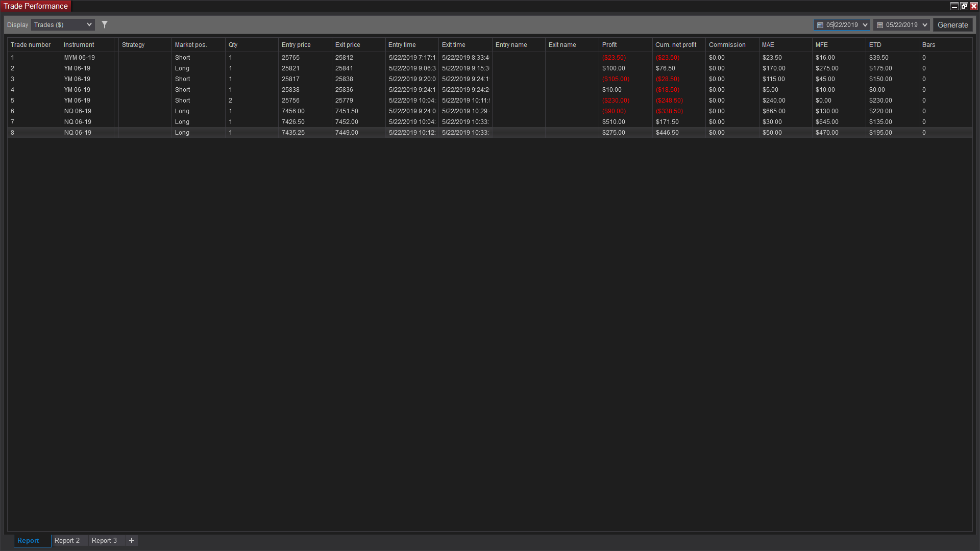This screenshot has width=980, height=551.
Task: Sort by Entry name column header
Action: (519, 45)
